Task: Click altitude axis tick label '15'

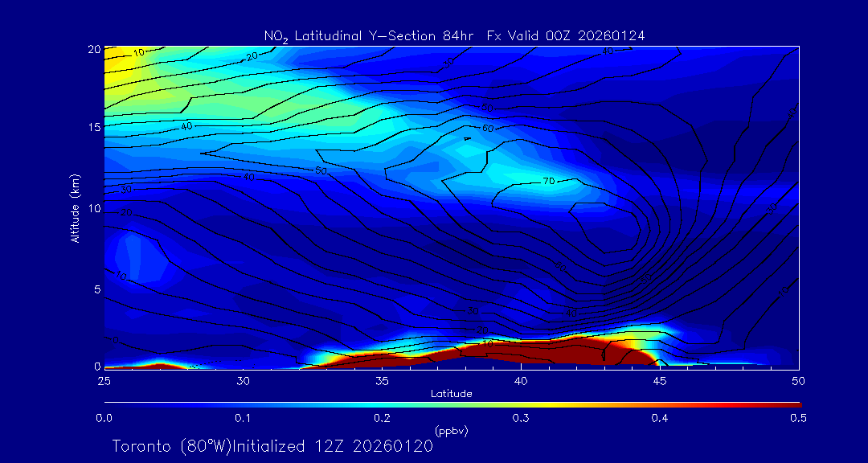Action: tap(94, 127)
